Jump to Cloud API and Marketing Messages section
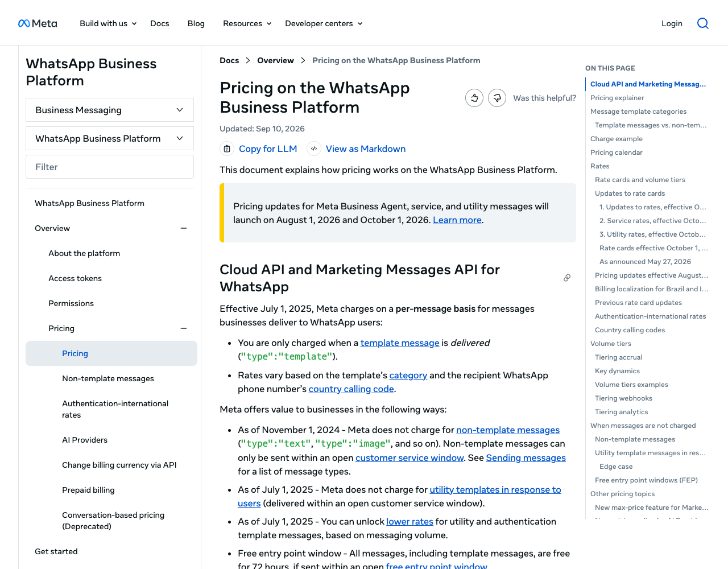The height and width of the screenshot is (569, 728). 648,84
